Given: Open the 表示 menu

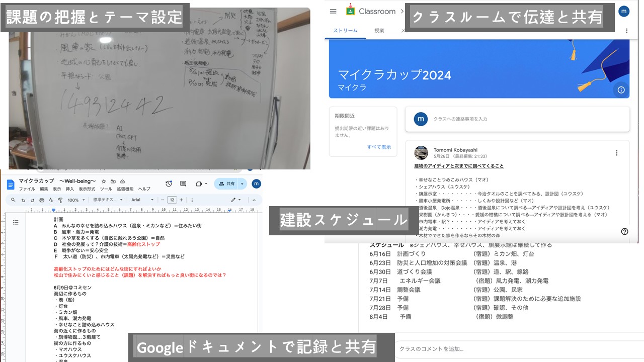Looking at the screenshot, I should click(x=57, y=189).
